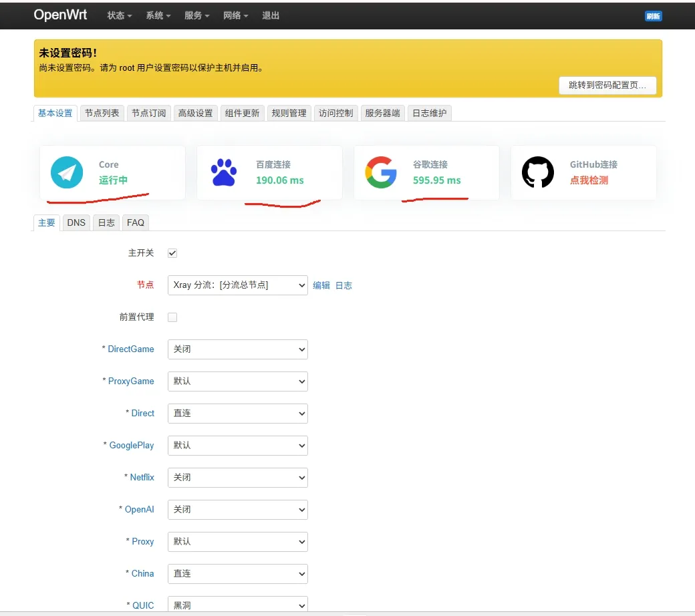
Task: Click the GooglePlay rule label
Action: pos(132,446)
